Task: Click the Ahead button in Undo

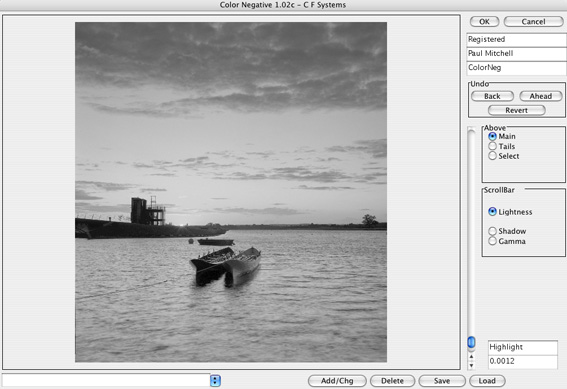Action: click(x=541, y=96)
